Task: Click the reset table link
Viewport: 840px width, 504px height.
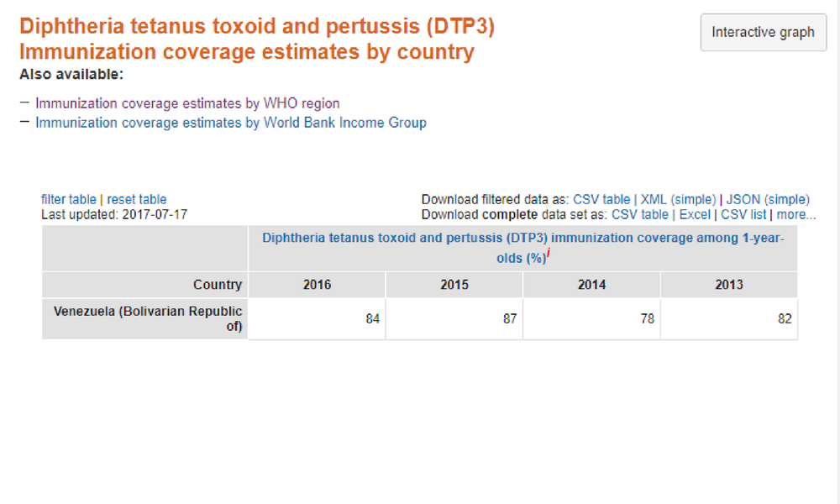Action: [137, 199]
